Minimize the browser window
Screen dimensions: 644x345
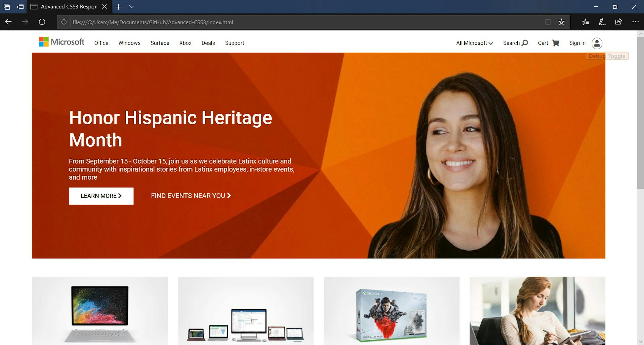(596, 7)
